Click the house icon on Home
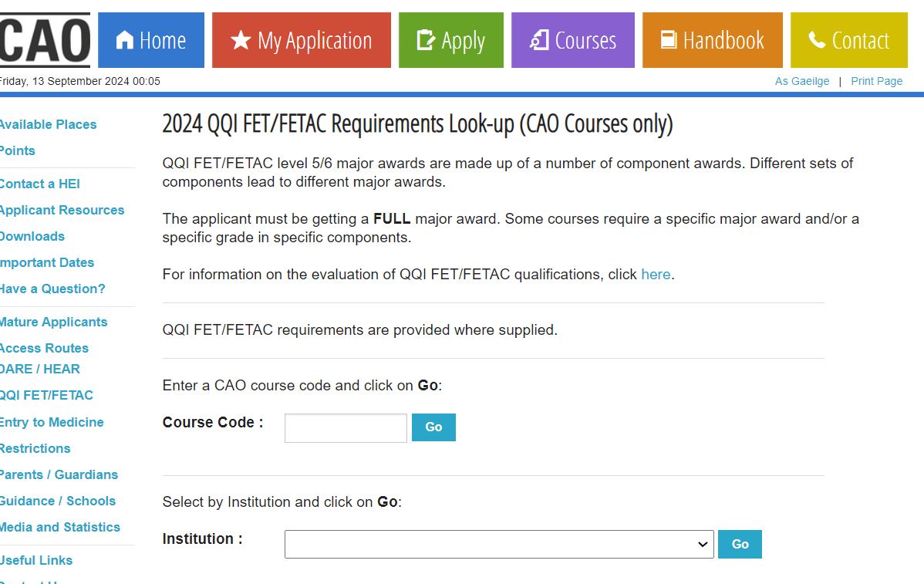 (124, 40)
